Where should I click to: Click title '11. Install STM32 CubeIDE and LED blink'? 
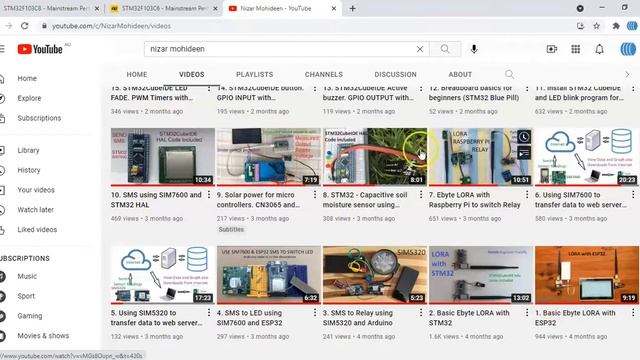click(580, 93)
